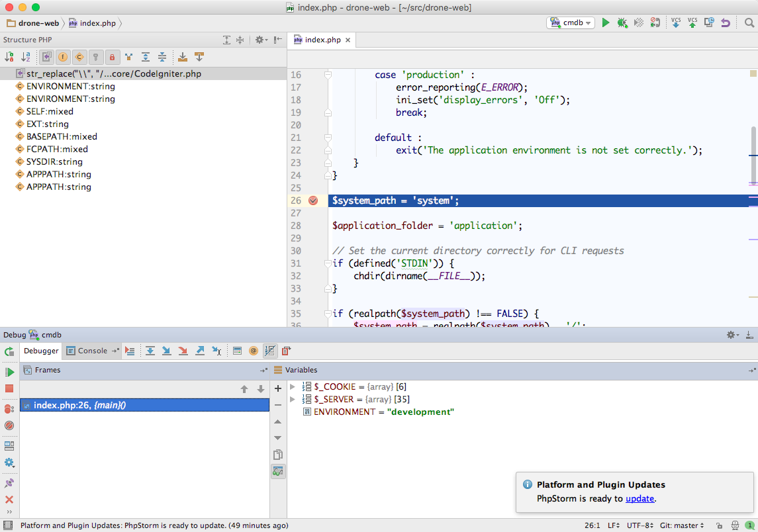Click Step Over in debugger toolbar
The width and height of the screenshot is (758, 532).
150,351
